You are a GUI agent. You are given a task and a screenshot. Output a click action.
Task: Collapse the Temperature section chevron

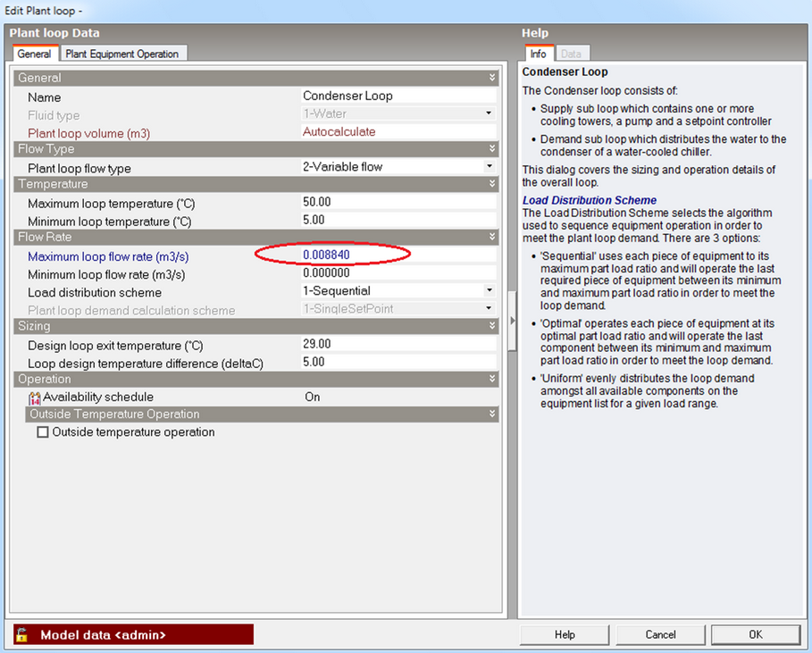point(491,184)
